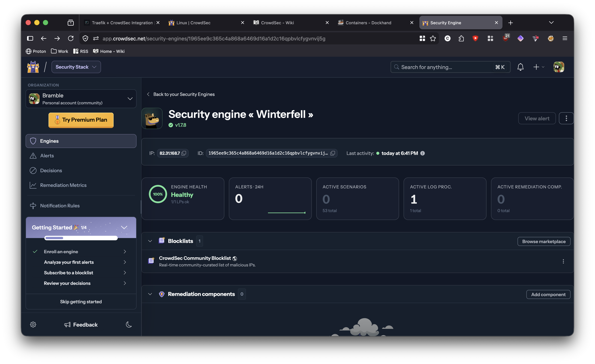Open the RSS bookmark
This screenshot has height=364, width=595.
tap(81, 51)
